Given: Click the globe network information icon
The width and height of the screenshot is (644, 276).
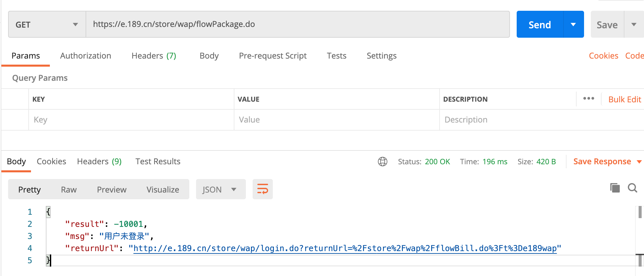Looking at the screenshot, I should click(x=383, y=162).
